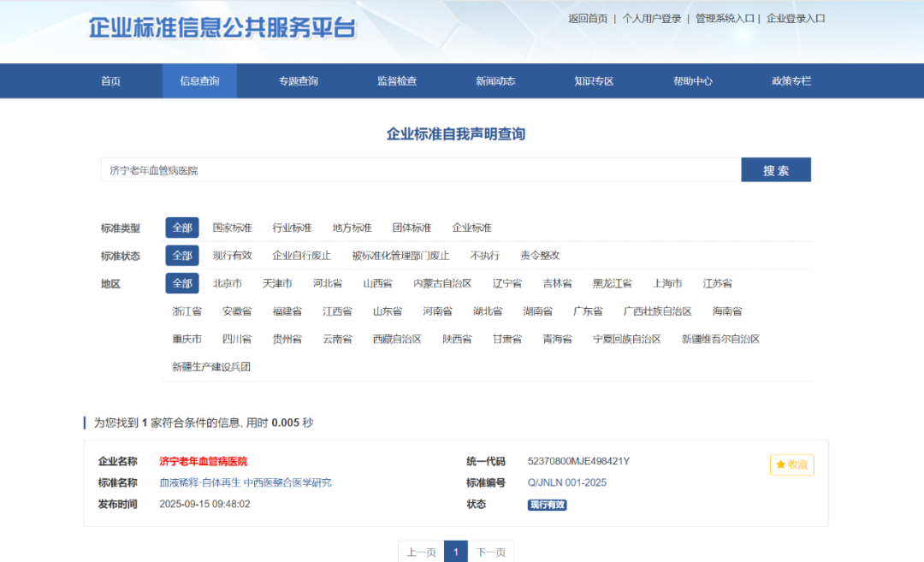
Task: Filter region by 山东省
Action: coord(387,311)
